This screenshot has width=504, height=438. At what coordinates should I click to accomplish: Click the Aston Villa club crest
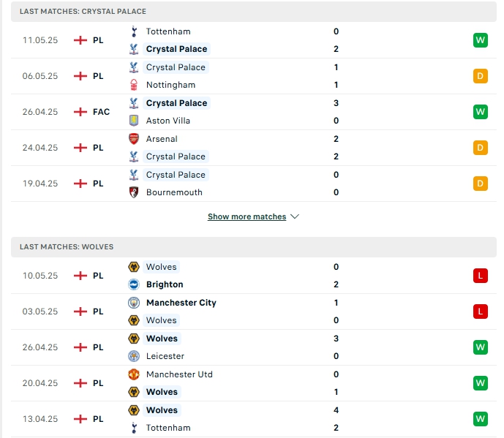point(134,121)
